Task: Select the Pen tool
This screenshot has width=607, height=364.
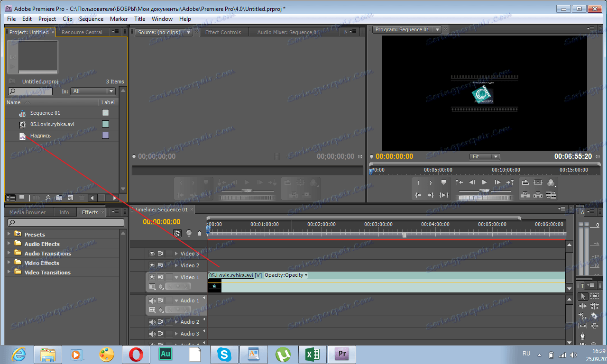Action: tap(583, 336)
